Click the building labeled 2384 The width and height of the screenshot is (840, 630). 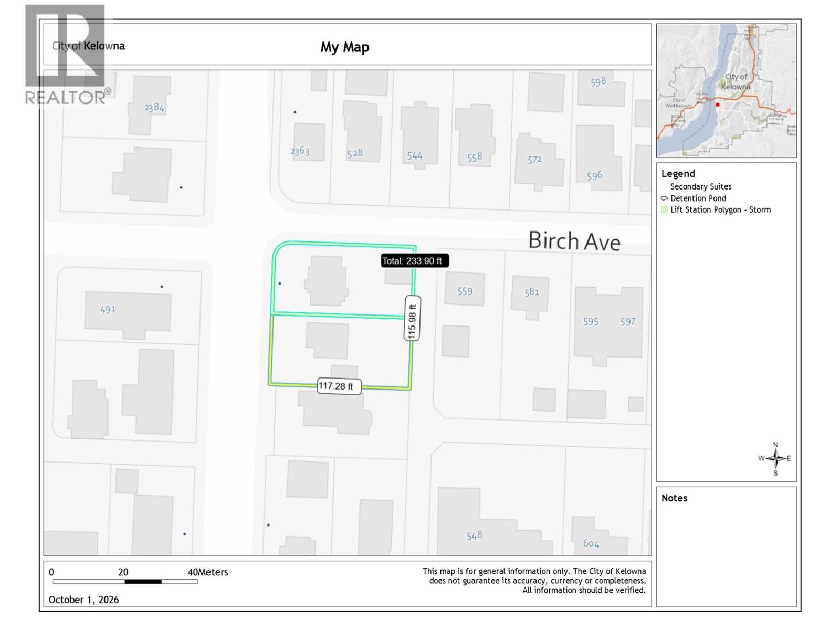149,105
